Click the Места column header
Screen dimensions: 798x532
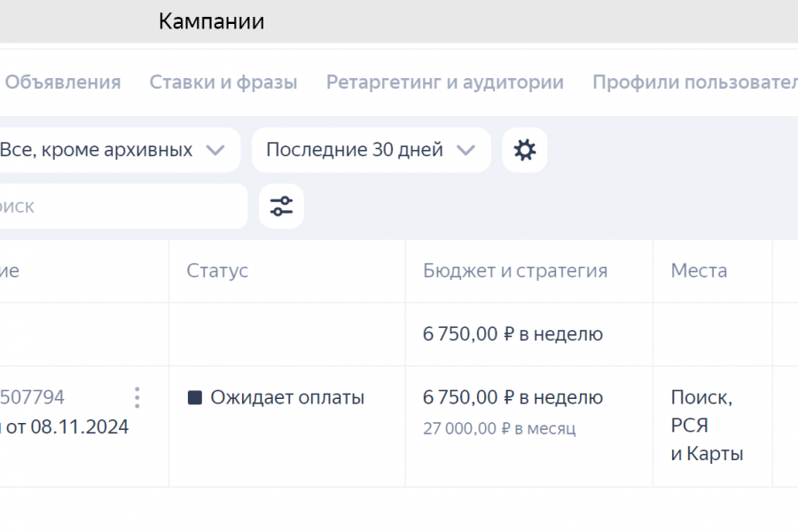coord(699,270)
